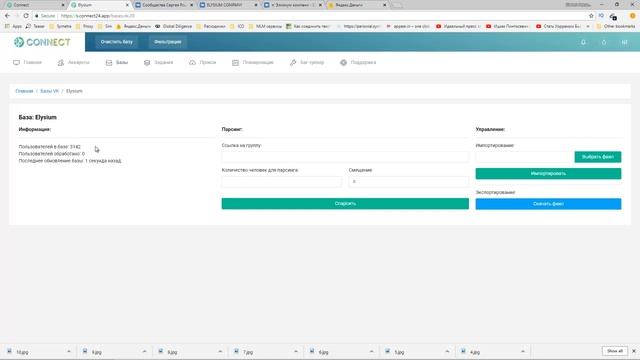Expand options for 10.jpg download
Screen dimensions: 640x360
pyautogui.click(x=69, y=351)
